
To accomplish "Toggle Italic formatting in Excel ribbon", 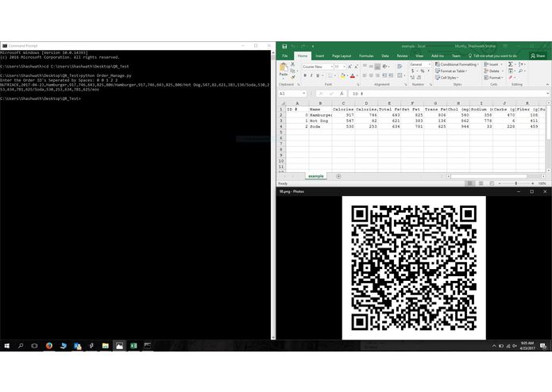I will point(311,75).
